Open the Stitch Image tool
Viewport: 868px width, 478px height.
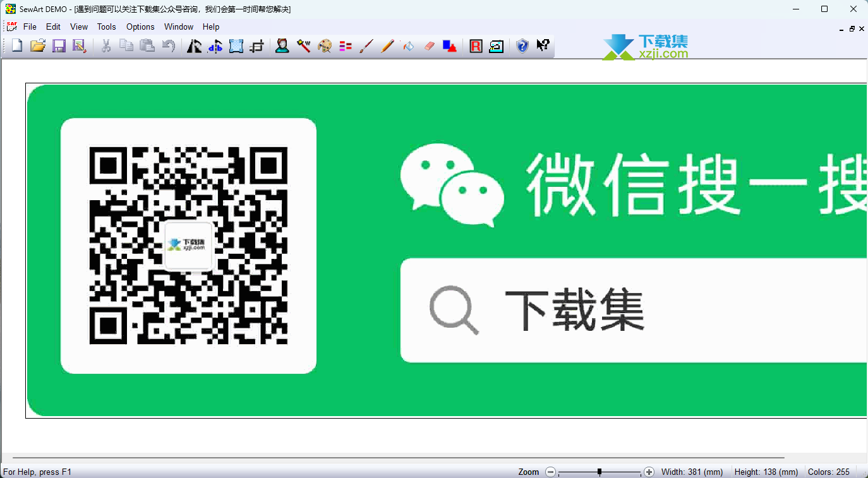tap(497, 45)
